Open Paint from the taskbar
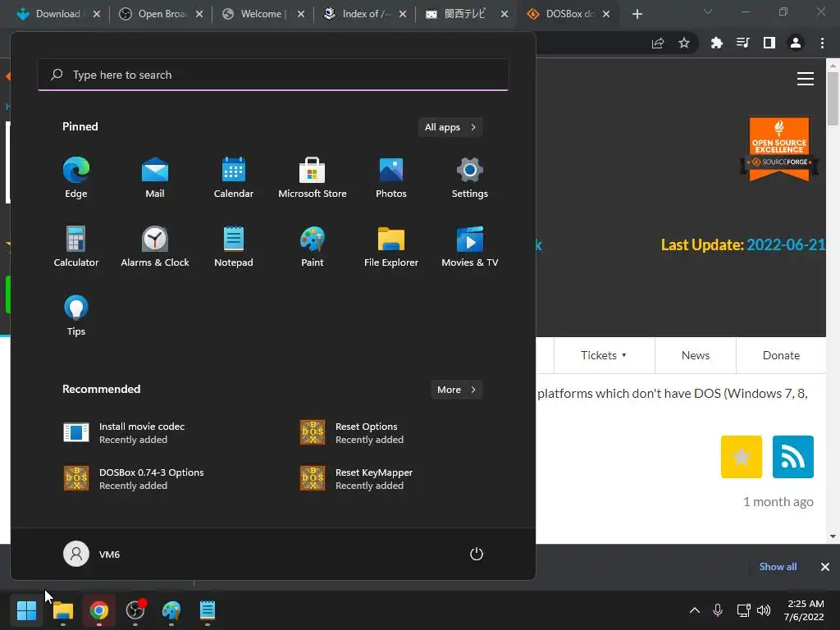The width and height of the screenshot is (840, 630). (171, 610)
